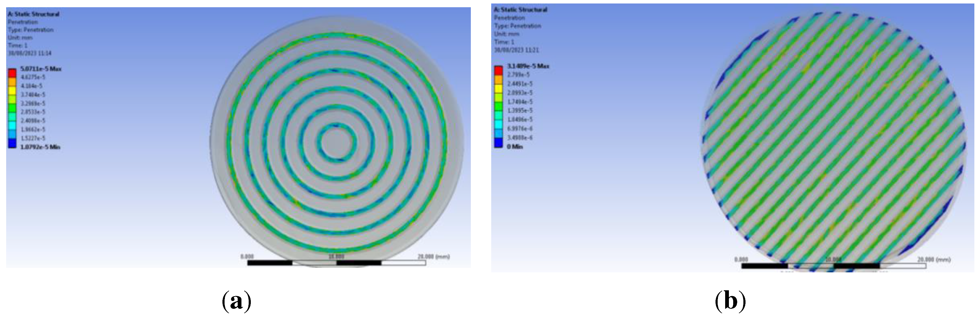Screen dimensions: 980x316
Task: Select the 5.0711e-5 Max legend value
Action: point(41,69)
